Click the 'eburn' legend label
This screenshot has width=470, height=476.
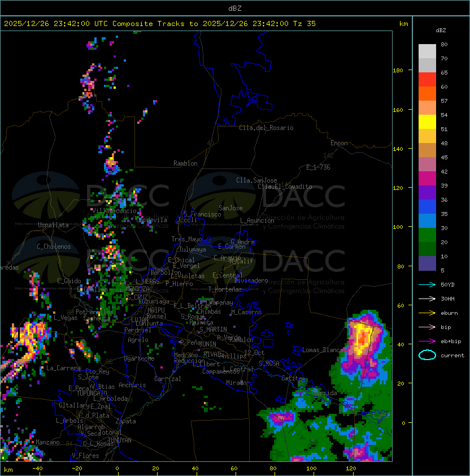pyautogui.click(x=449, y=313)
